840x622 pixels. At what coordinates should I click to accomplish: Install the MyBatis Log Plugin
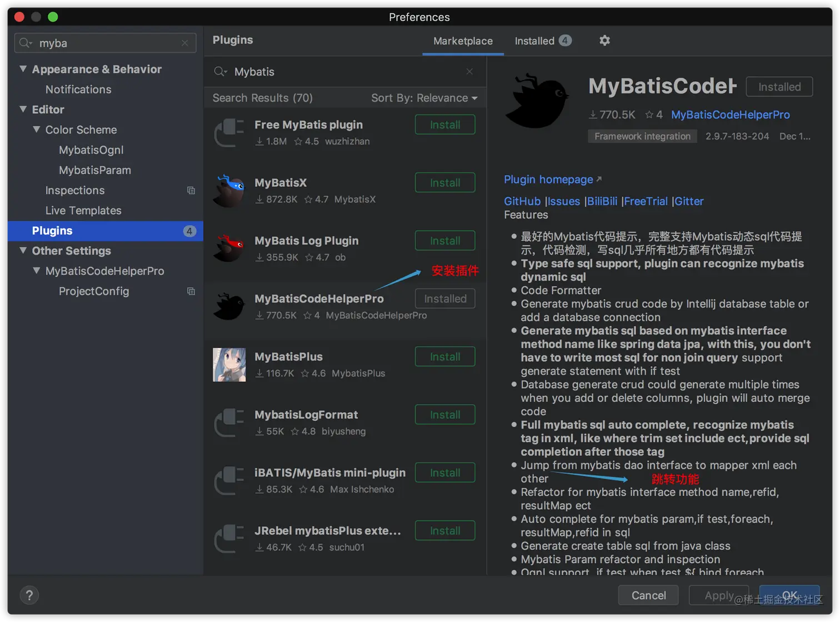coord(445,241)
